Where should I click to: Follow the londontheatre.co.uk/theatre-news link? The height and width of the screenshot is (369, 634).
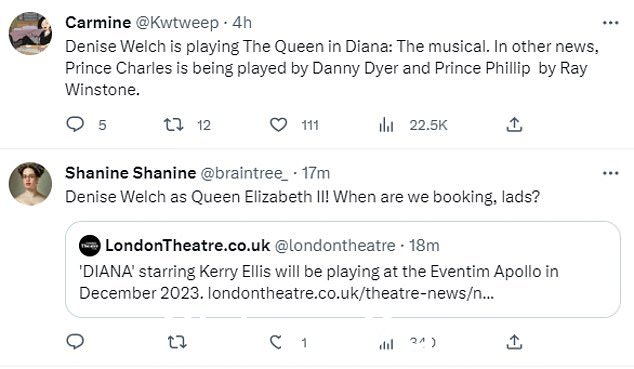tap(351, 293)
